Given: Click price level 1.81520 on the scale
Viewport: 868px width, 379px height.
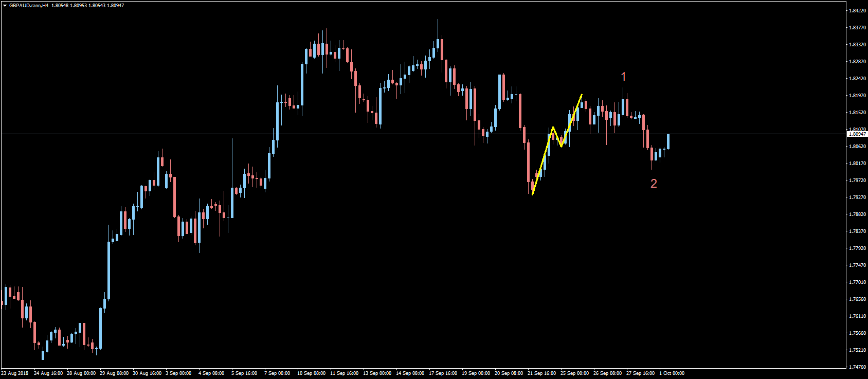Looking at the screenshot, I should 857,113.
